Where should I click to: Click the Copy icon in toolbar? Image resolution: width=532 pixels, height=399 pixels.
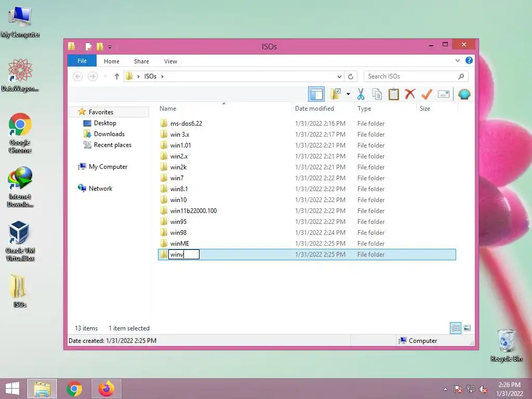(377, 94)
